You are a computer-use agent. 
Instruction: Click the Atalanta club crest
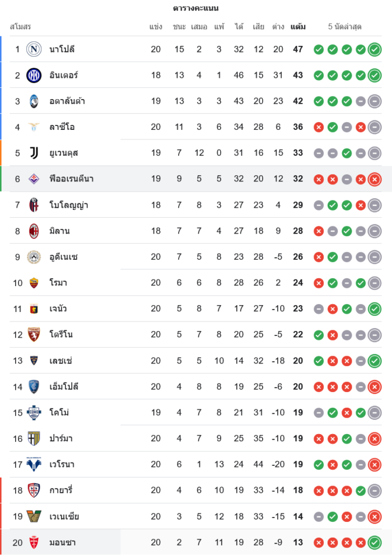[x=34, y=101]
